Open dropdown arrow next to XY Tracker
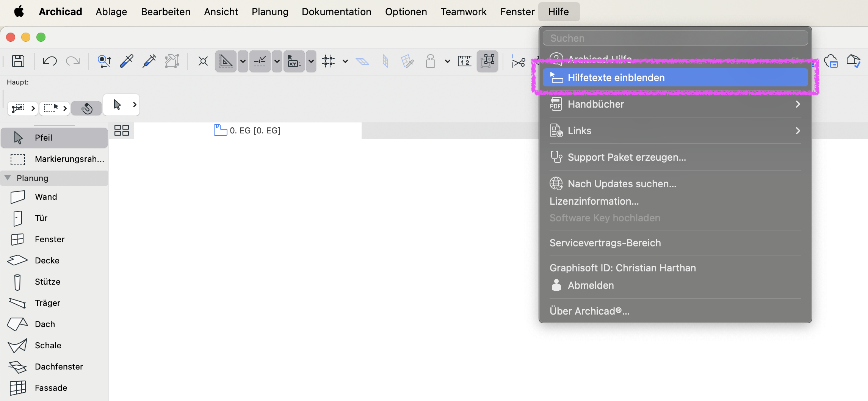The width and height of the screenshot is (868, 401). click(311, 61)
